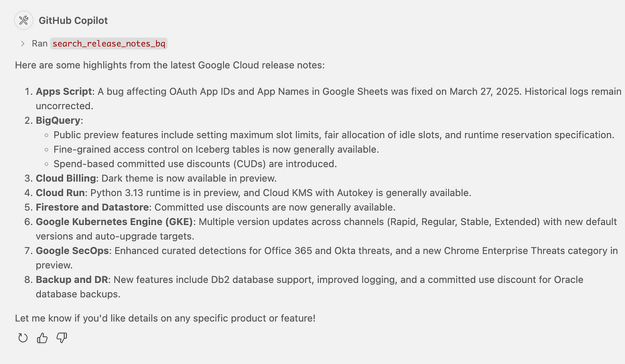Screen dimensions: 625x364
Task: Click the GitHub Copilot avatar icon
Action: (23, 20)
